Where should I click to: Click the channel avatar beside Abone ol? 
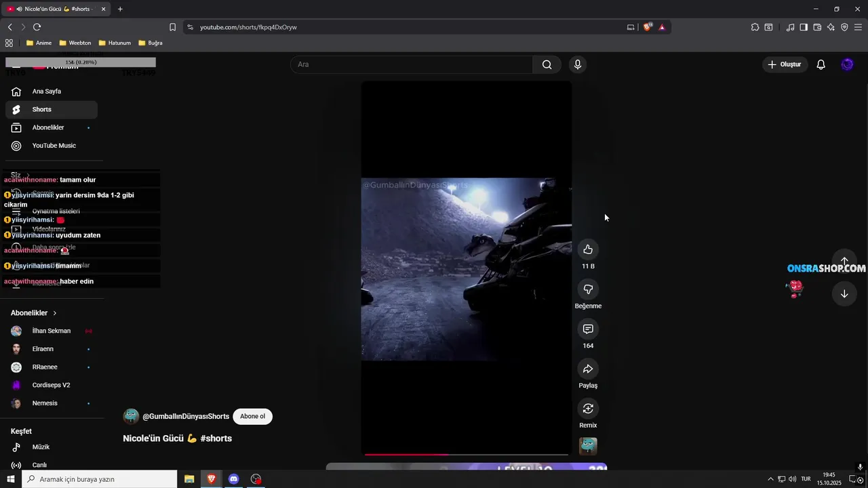[x=131, y=416]
